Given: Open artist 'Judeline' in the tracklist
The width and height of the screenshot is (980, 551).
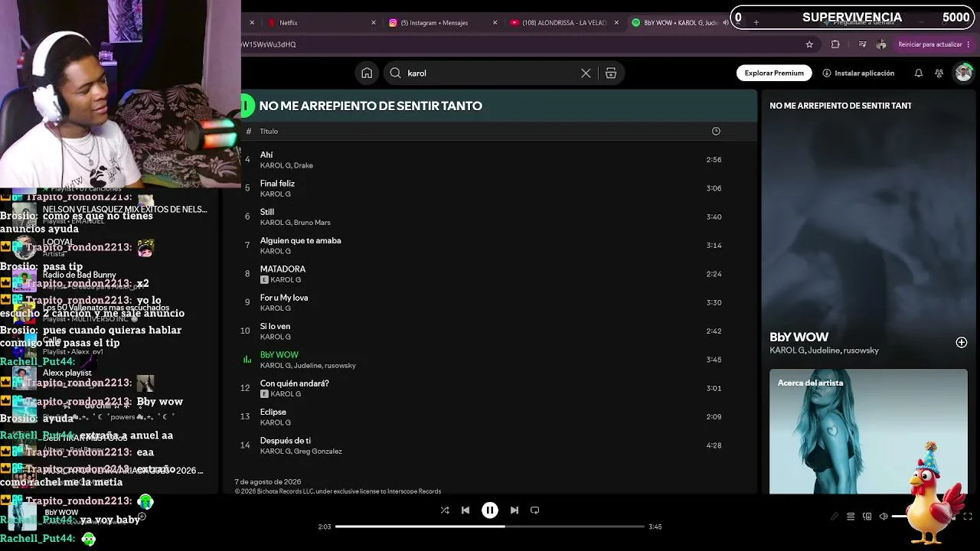Looking at the screenshot, I should pyautogui.click(x=308, y=366).
